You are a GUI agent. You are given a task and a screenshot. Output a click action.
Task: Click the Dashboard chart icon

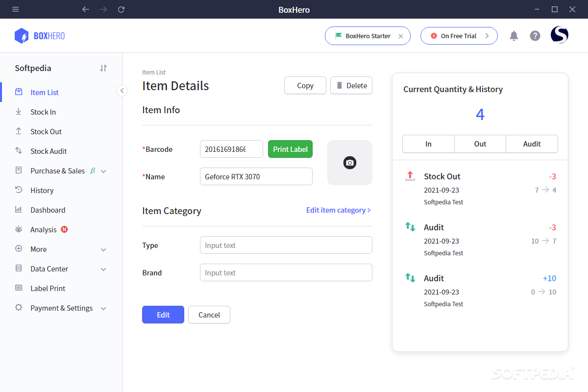coord(19,209)
